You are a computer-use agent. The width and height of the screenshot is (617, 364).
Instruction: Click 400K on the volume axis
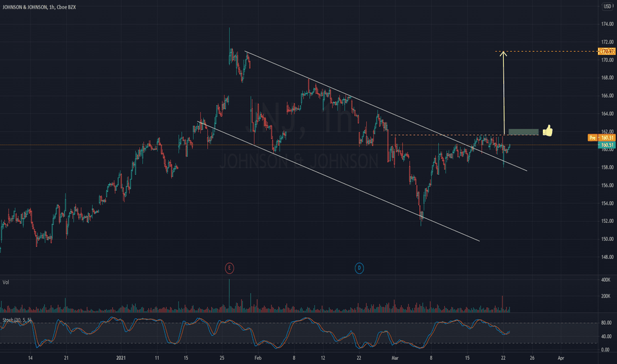606,280
